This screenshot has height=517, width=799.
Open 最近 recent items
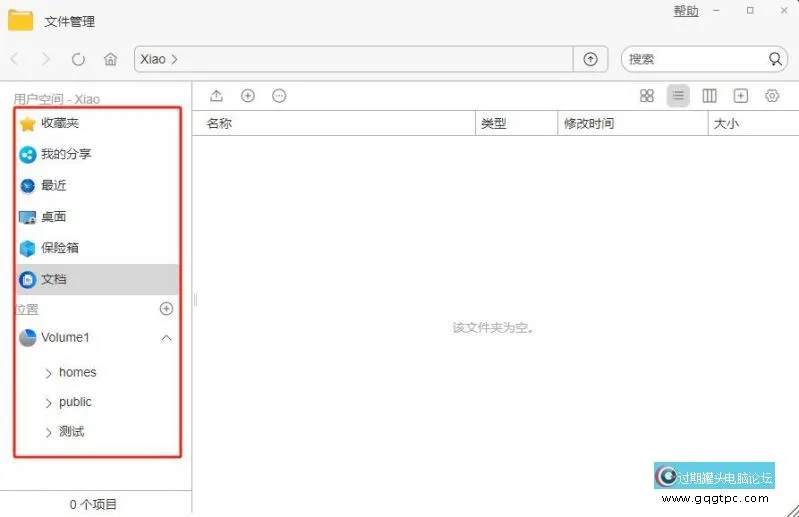click(x=97, y=185)
